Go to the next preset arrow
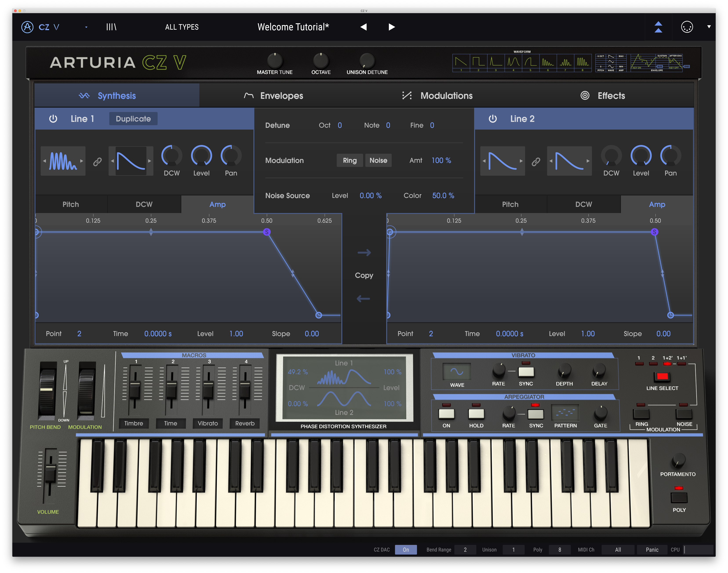Viewport: 728px width, 573px height. point(391,27)
